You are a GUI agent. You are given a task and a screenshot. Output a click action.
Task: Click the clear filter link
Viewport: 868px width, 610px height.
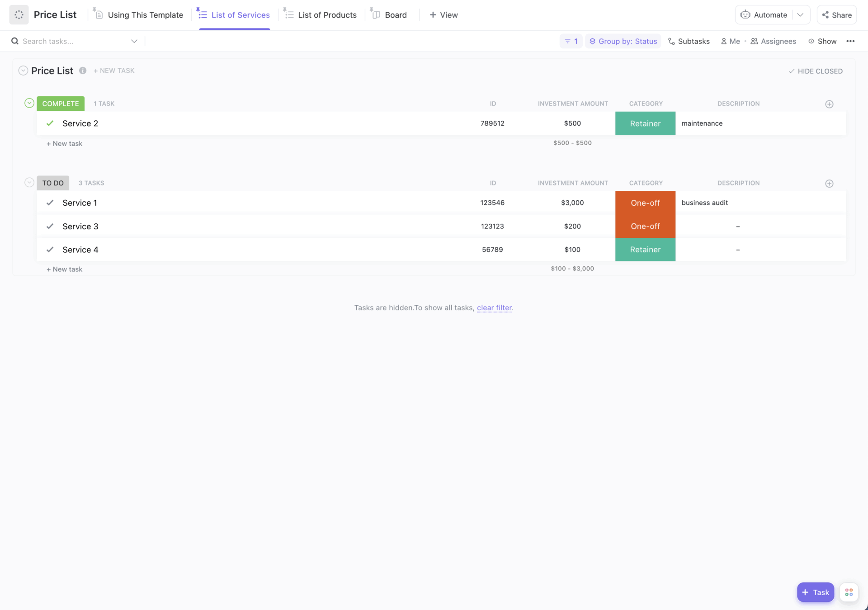coord(494,307)
